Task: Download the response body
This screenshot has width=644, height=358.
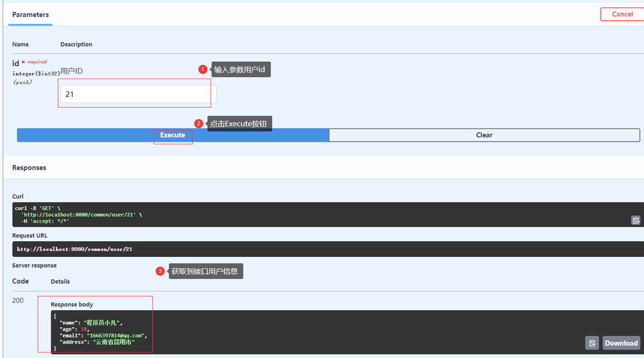Action: 621,343
